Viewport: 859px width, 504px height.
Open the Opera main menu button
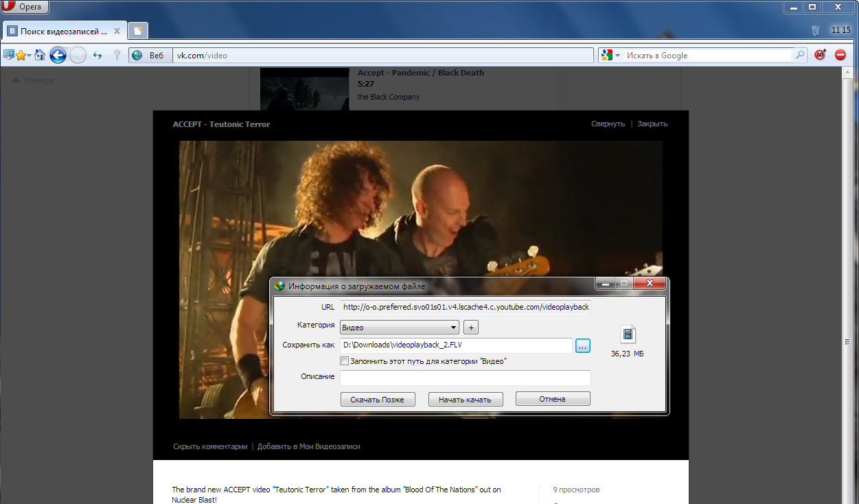coord(23,7)
